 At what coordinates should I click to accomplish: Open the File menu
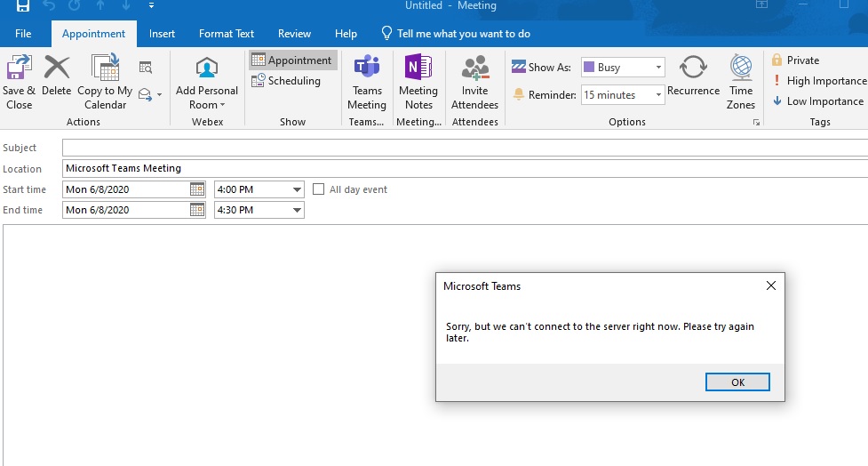[x=23, y=33]
